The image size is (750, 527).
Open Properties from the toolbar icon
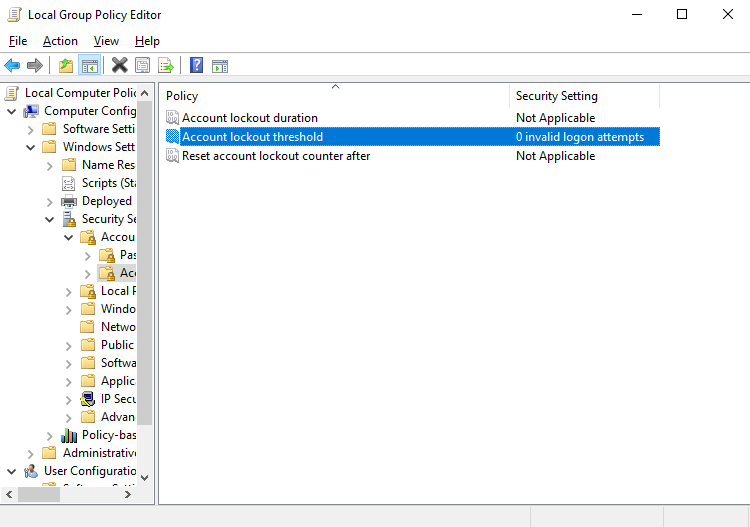(x=143, y=66)
